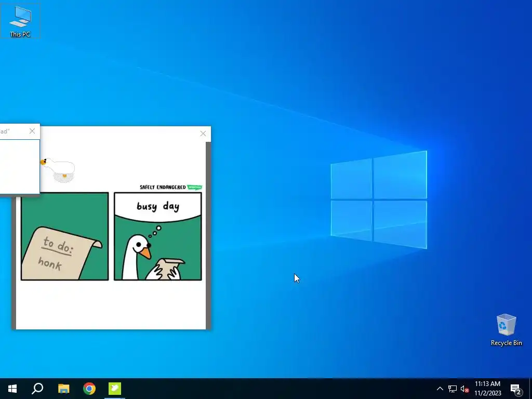
Task: Open the Windows Start menu
Action: coord(12,389)
